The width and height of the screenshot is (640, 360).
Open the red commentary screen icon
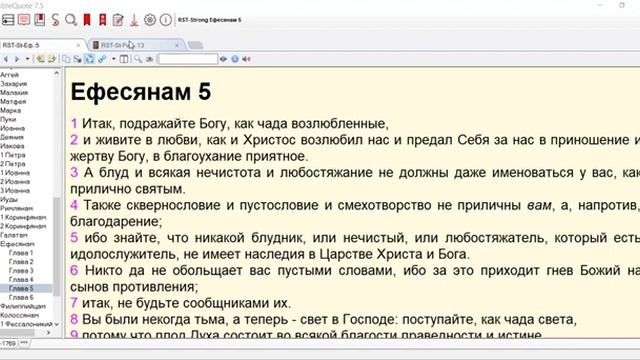(24, 20)
